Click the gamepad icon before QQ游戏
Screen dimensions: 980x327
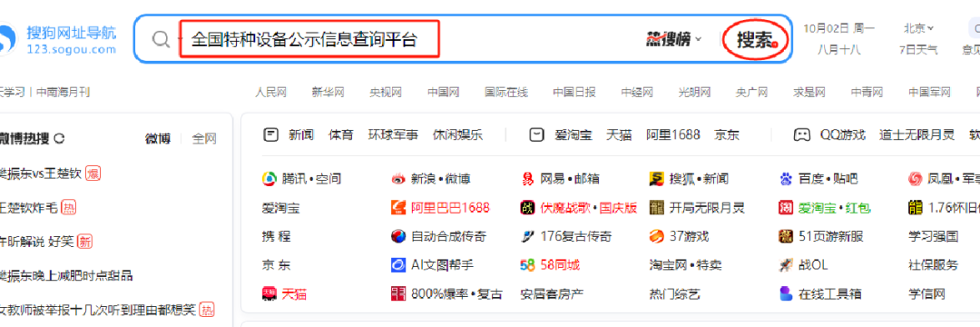tap(802, 134)
